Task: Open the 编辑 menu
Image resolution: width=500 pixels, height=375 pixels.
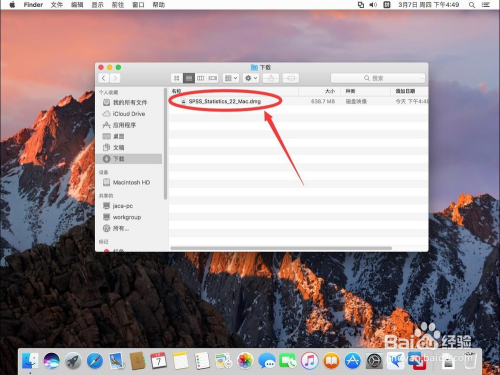Action: [x=77, y=5]
